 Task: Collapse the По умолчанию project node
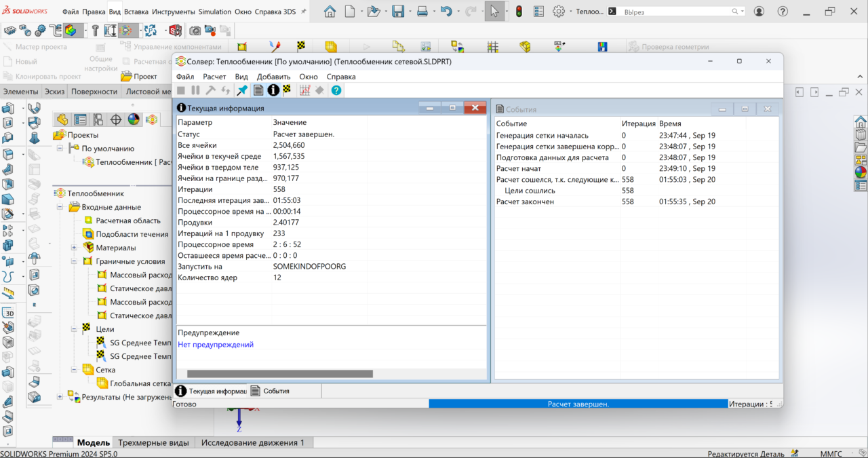click(x=60, y=149)
